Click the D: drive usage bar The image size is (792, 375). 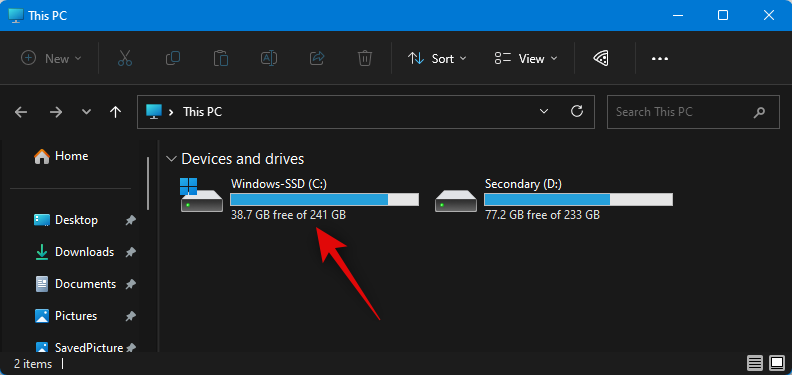click(x=578, y=200)
